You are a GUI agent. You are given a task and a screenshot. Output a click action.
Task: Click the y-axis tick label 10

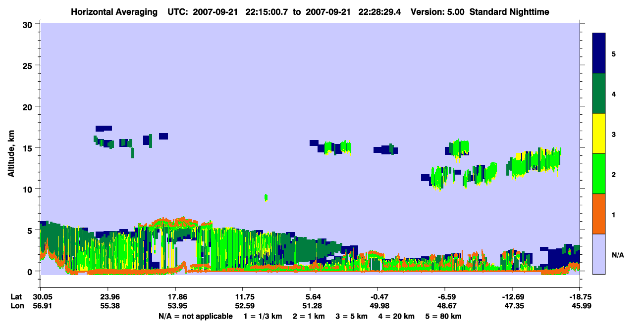tap(28, 189)
